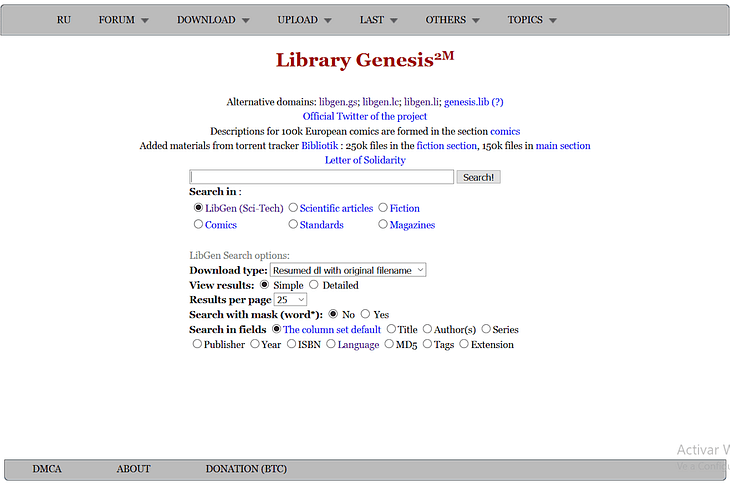Focus the search text field
The width and height of the screenshot is (730, 485).
click(x=322, y=177)
